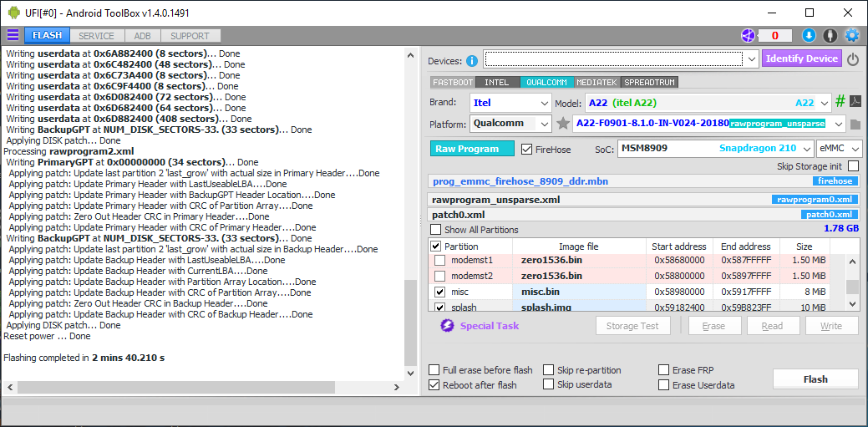This screenshot has height=427, width=868.
Task: Click the Image file column header
Action: [579, 247]
